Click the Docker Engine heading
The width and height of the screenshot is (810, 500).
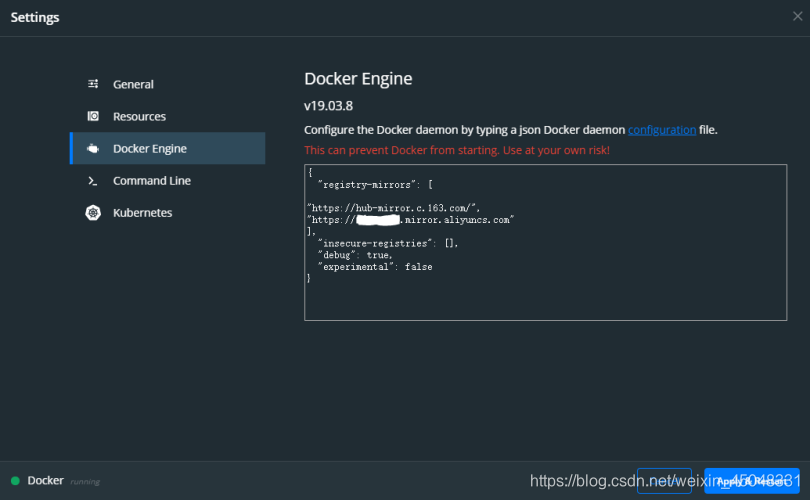tap(358, 79)
